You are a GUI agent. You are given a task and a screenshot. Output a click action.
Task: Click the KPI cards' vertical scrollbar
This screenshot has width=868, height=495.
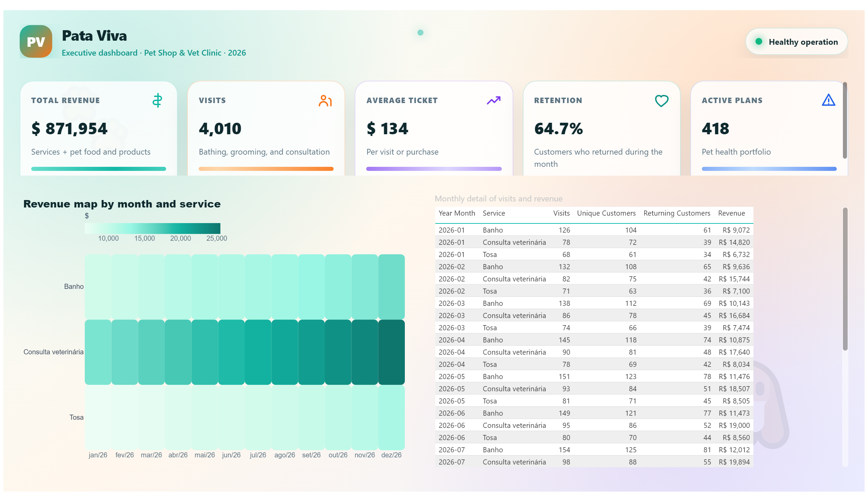(x=844, y=120)
